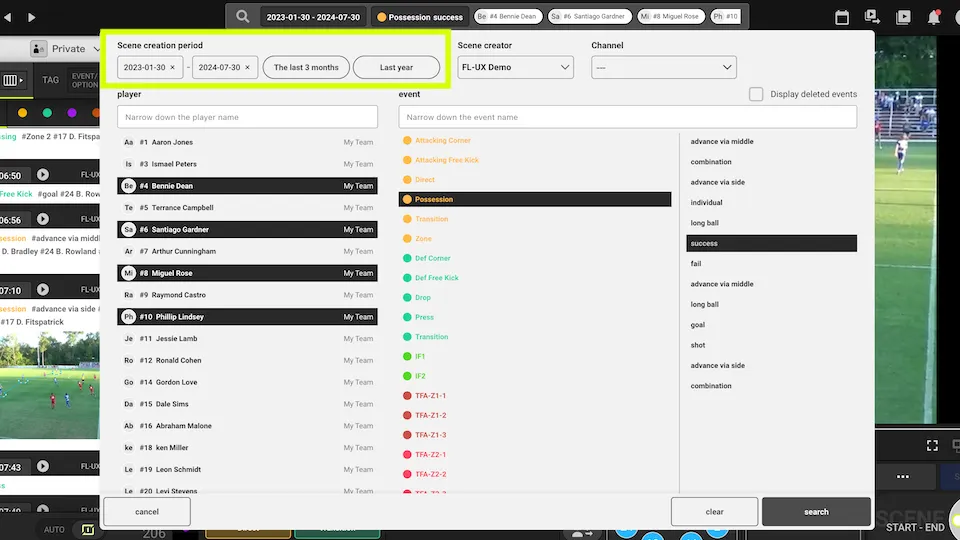Apply The last 3 months period
This screenshot has height=540, width=960.
(306, 67)
